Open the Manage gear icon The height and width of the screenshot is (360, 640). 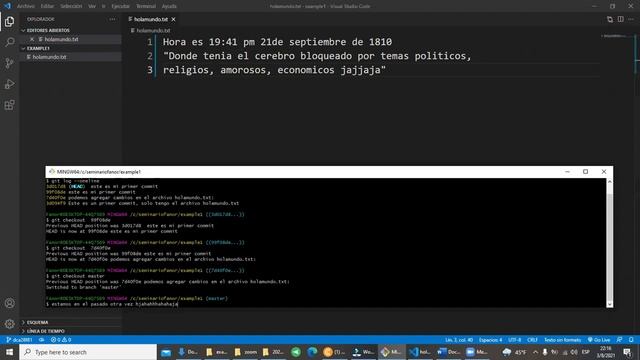tap(9, 324)
